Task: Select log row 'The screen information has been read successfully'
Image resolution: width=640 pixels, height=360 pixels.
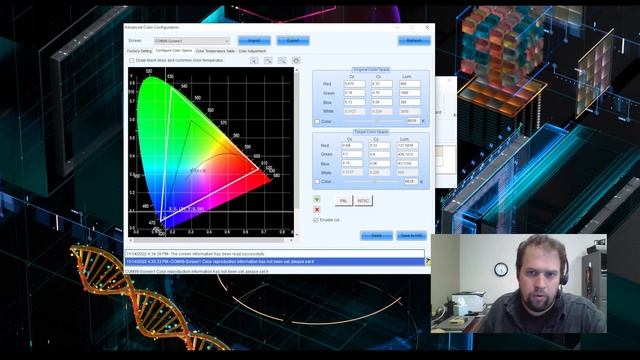Action: click(x=275, y=254)
